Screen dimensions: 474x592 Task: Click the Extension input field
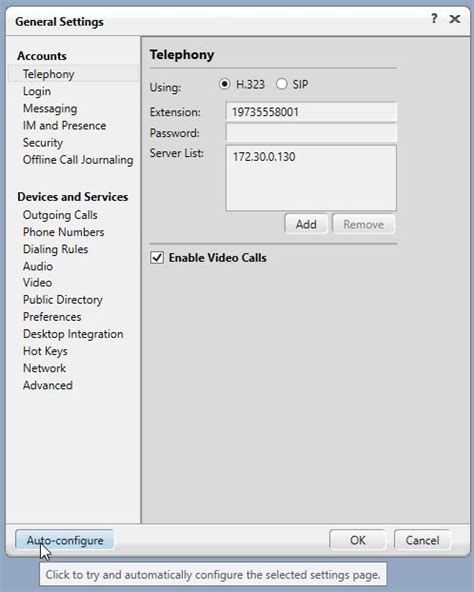tap(311, 112)
